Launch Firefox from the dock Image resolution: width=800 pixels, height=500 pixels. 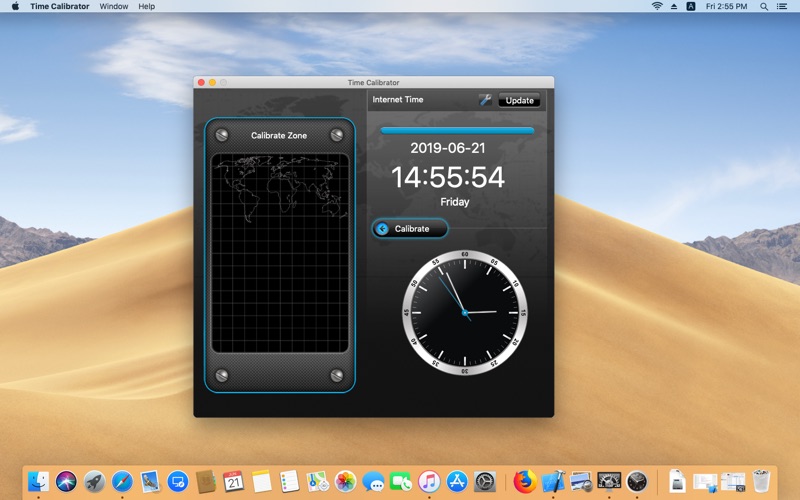pyautogui.click(x=524, y=481)
